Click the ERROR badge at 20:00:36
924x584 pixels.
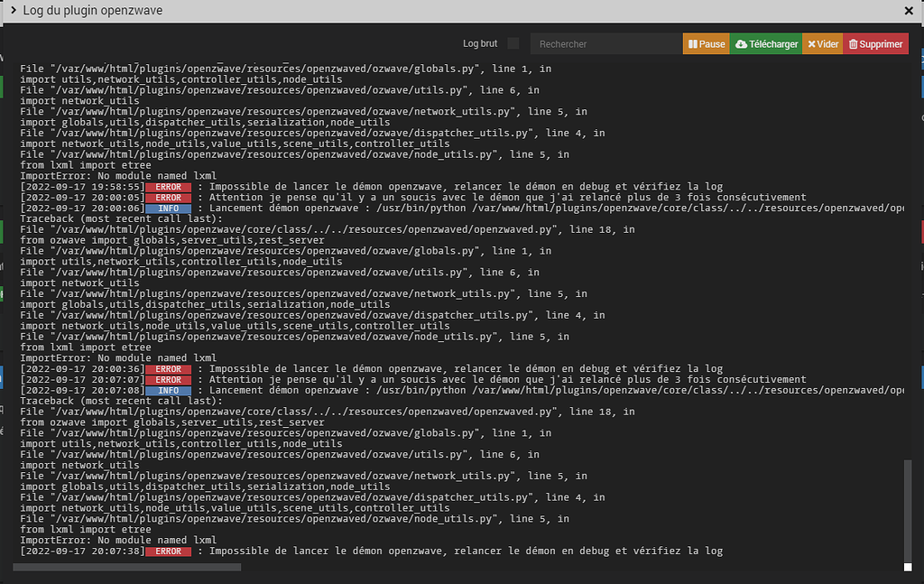coord(168,368)
